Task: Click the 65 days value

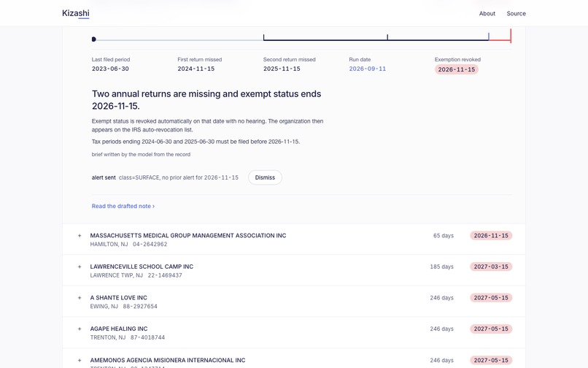Action: click(x=444, y=236)
